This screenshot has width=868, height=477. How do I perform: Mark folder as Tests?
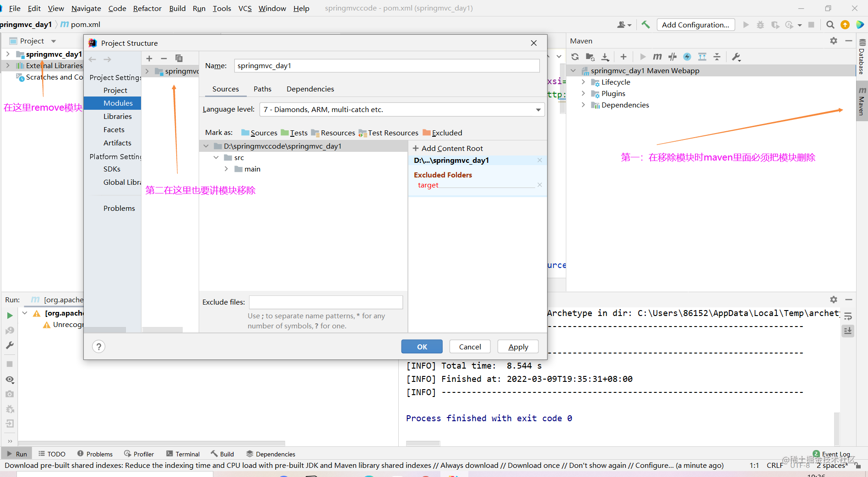[x=294, y=133]
